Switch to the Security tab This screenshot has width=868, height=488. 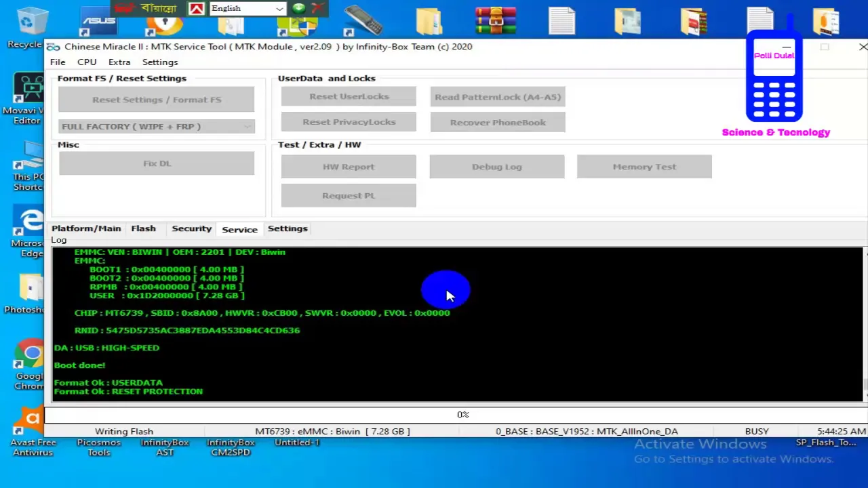[192, 228]
